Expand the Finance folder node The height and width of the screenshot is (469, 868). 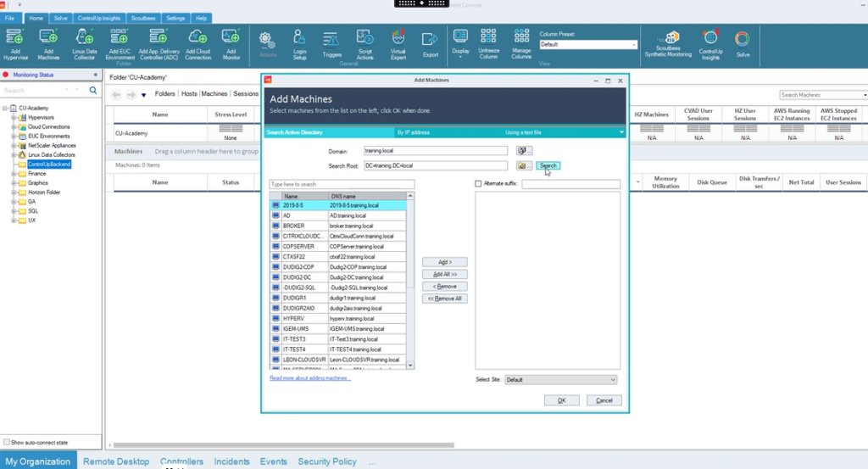point(14,173)
